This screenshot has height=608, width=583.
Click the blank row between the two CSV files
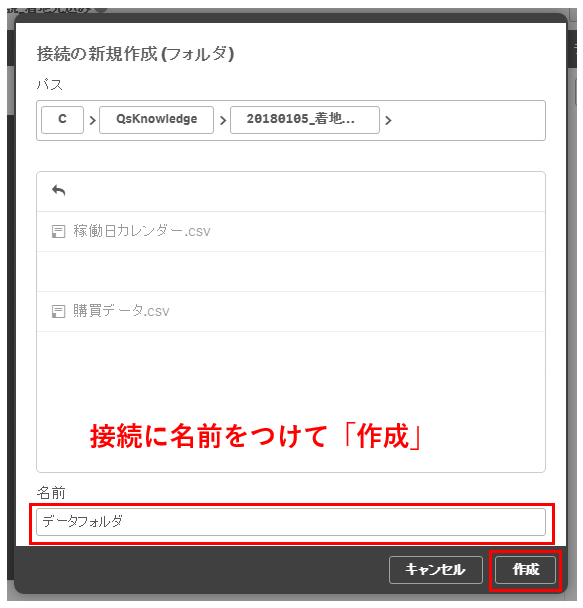click(291, 271)
